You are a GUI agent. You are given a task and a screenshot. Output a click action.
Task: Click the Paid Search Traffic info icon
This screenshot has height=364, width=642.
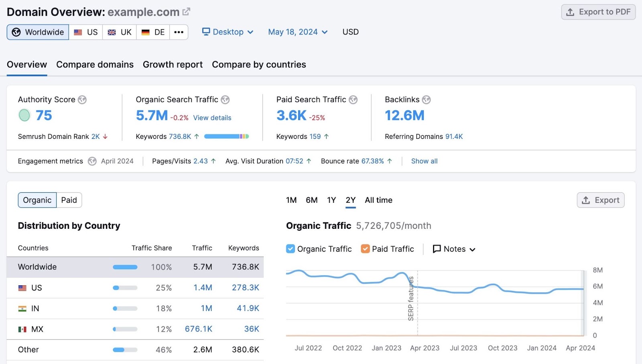click(353, 100)
